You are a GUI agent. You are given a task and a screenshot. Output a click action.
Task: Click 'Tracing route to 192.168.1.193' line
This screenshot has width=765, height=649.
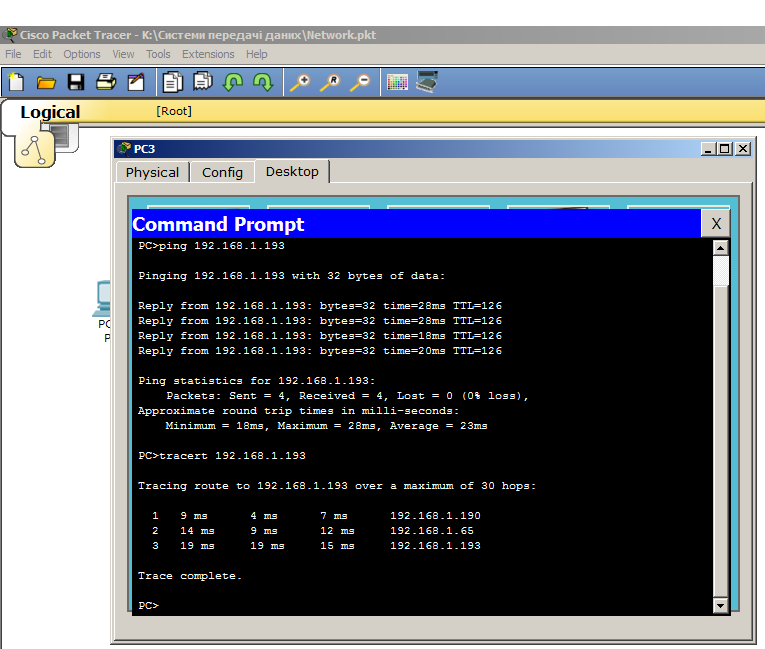point(337,486)
